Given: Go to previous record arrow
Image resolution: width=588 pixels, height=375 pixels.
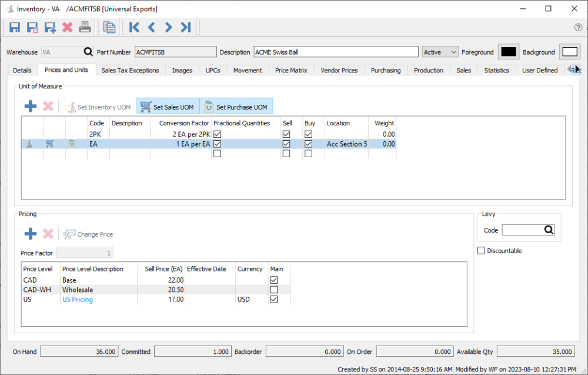Looking at the screenshot, I should pyautogui.click(x=152, y=28).
